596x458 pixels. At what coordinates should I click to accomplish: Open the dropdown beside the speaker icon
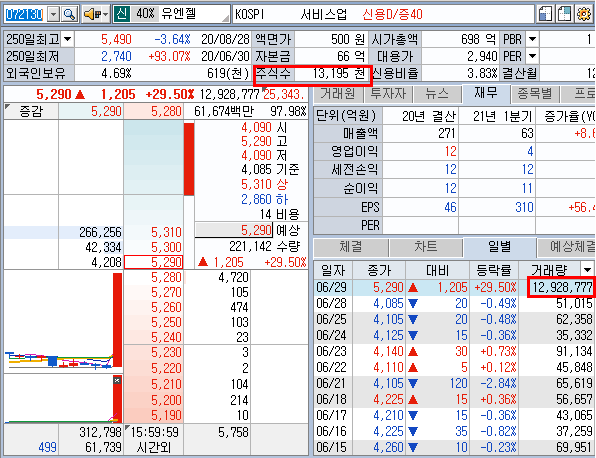coord(105,14)
